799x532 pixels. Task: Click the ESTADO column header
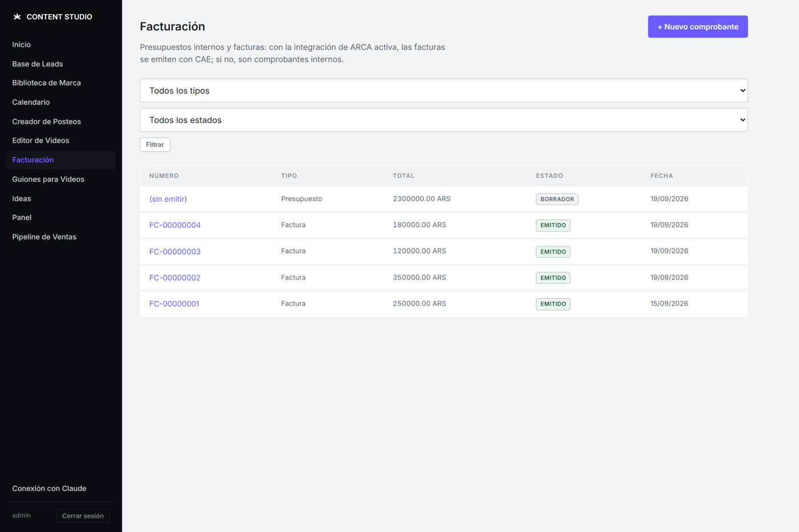(x=549, y=176)
